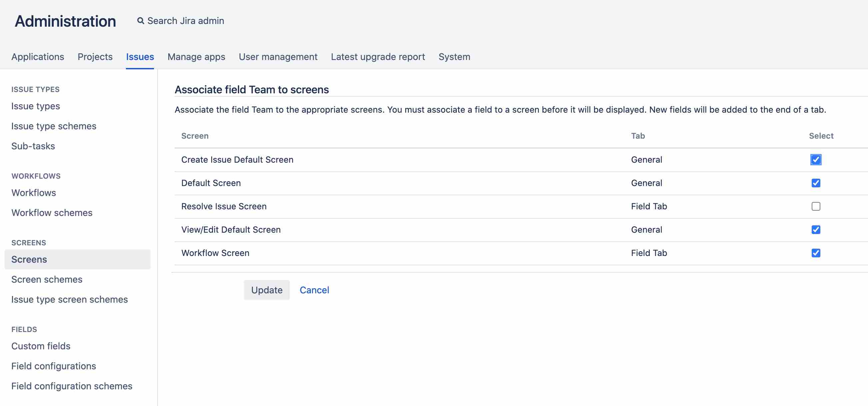This screenshot has height=406, width=868.
Task: Open Field configuration schemes
Action: point(72,386)
